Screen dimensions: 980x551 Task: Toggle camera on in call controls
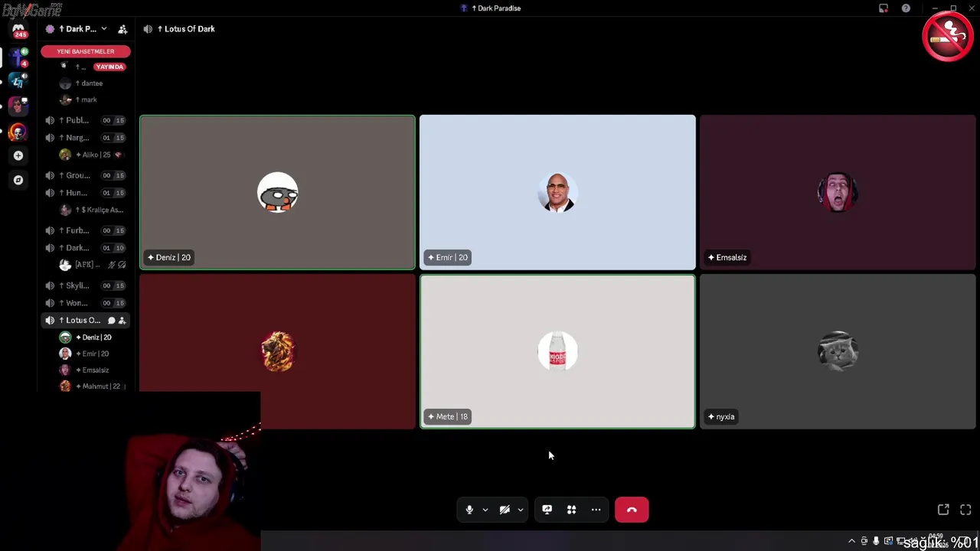pyautogui.click(x=505, y=510)
